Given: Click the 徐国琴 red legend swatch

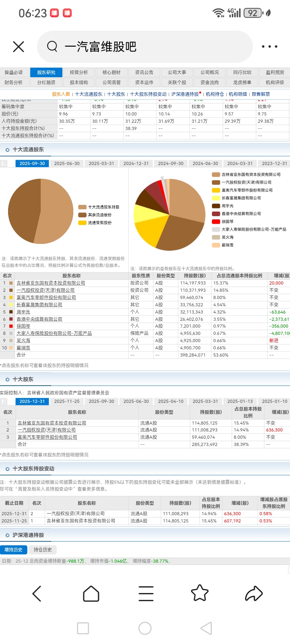Looking at the screenshot, I should click(216, 221).
